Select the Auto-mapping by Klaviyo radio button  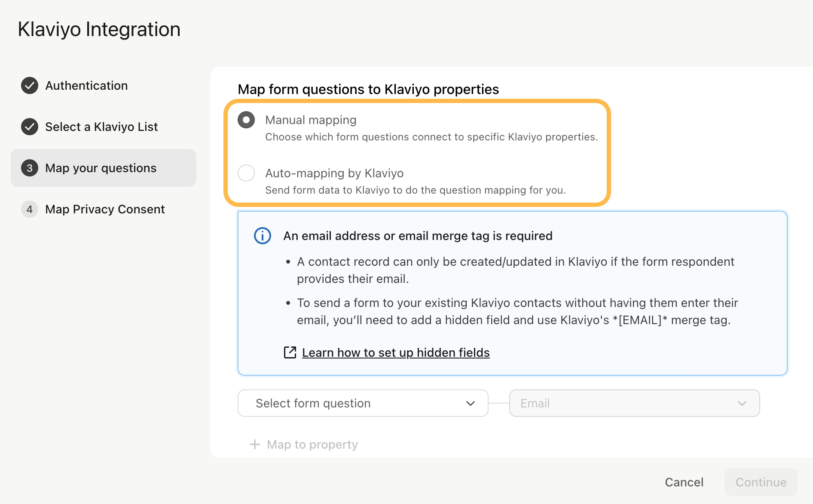coord(246,173)
